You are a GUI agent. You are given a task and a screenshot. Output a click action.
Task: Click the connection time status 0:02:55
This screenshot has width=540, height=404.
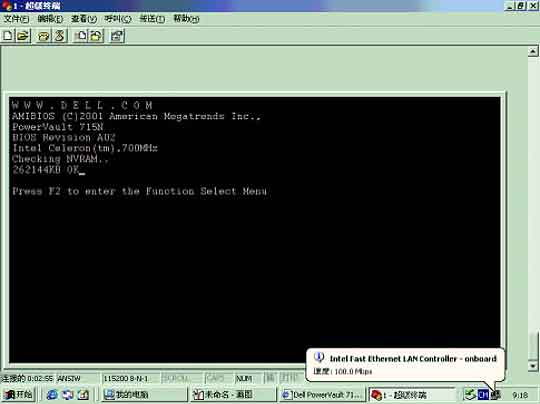(x=28, y=379)
